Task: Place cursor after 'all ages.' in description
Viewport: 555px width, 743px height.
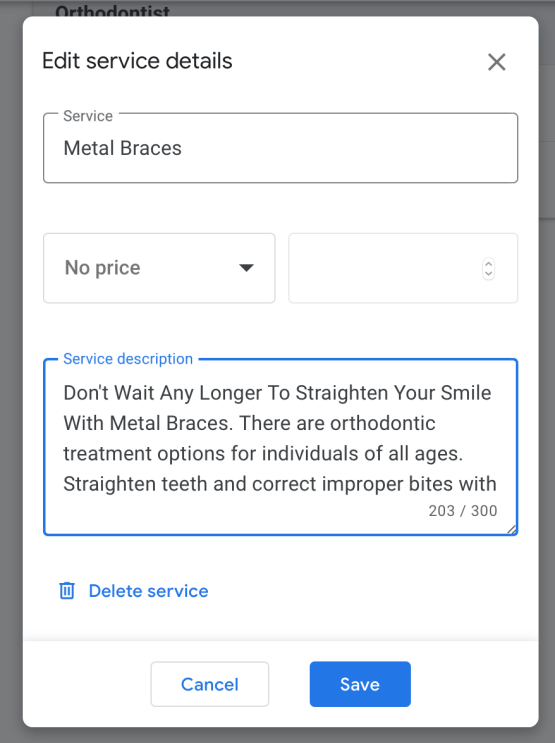Action: [x=464, y=454]
